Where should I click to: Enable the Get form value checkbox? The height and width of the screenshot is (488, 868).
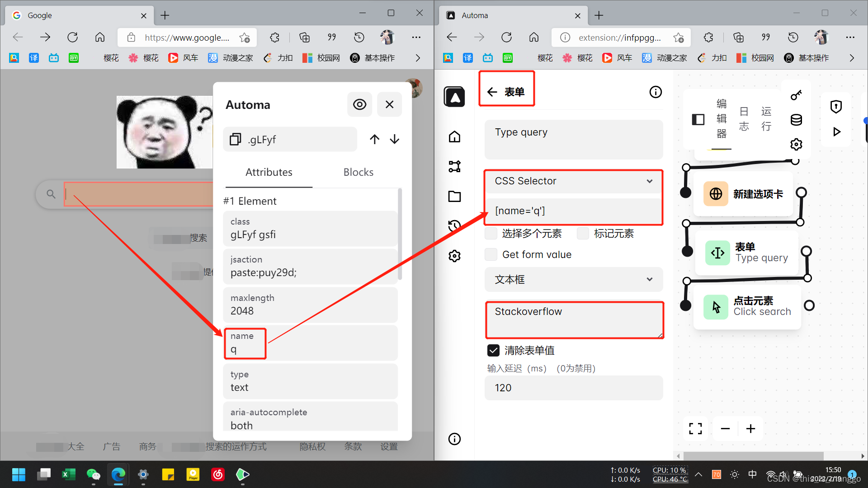[491, 254]
